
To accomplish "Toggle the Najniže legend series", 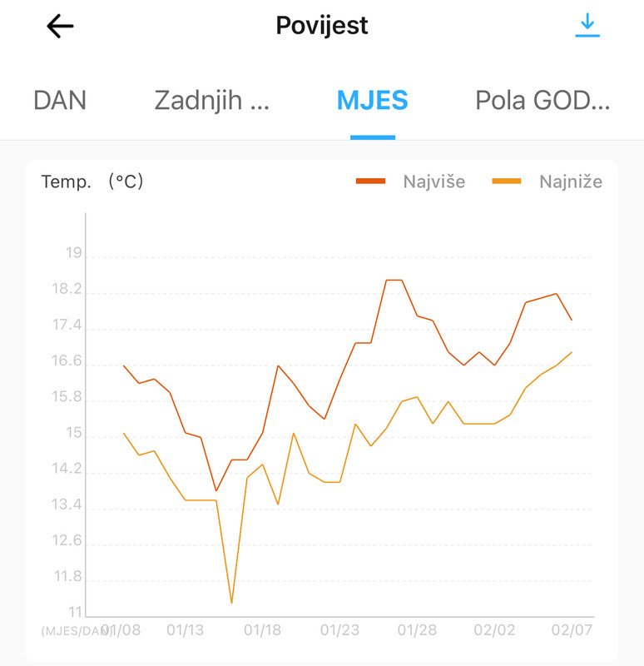I will pos(571,181).
